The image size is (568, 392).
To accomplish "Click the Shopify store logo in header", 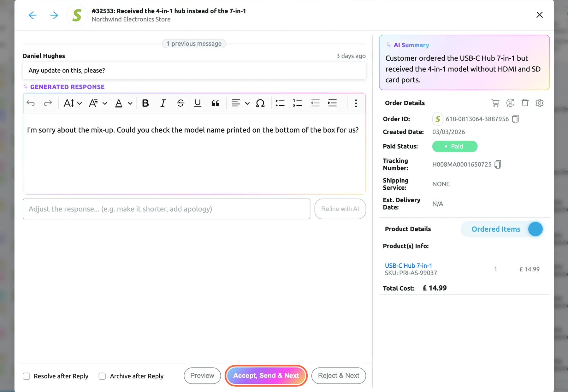I will tap(77, 15).
